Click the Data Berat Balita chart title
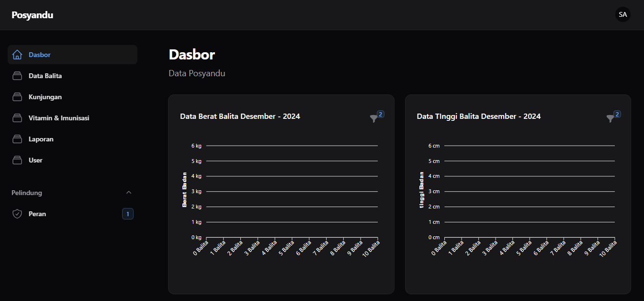The image size is (644, 301). pos(240,116)
